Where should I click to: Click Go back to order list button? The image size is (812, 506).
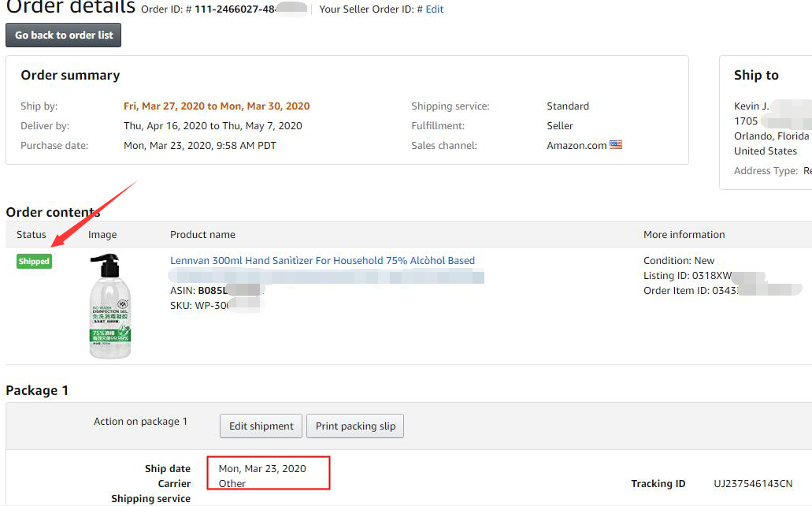click(x=63, y=35)
